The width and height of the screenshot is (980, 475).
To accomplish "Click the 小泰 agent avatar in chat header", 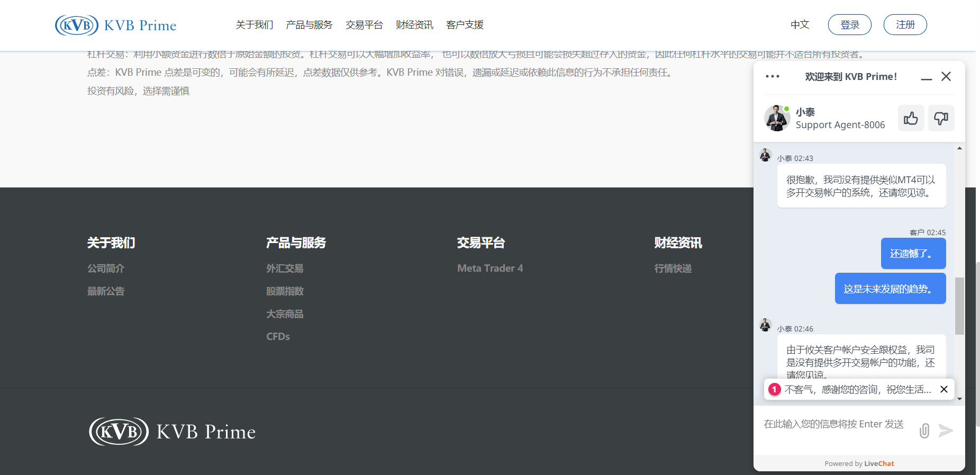I will coord(777,118).
